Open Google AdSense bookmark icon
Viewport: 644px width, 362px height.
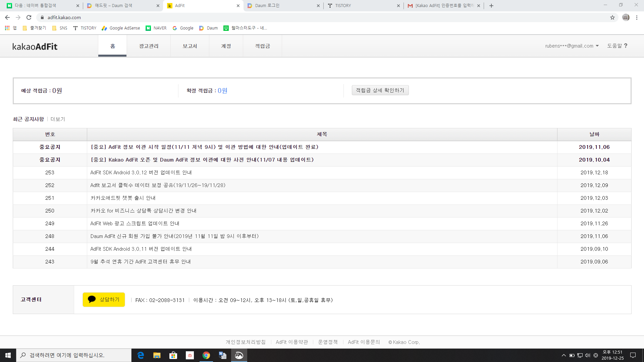tap(105, 28)
